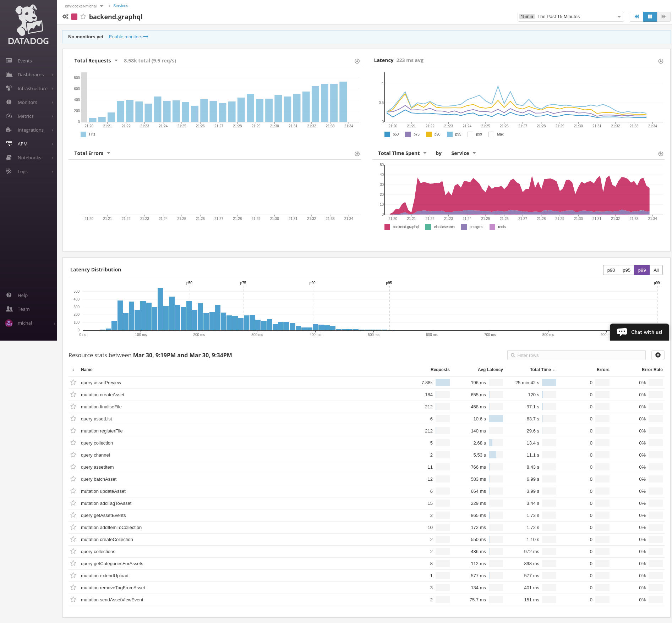Star the query channel resource
The height and width of the screenshot is (623, 672).
coord(73,455)
